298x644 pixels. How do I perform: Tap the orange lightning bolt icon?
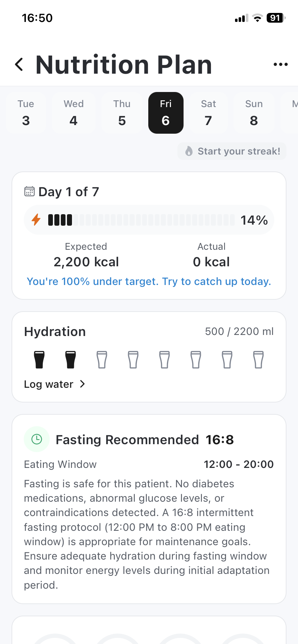36,220
